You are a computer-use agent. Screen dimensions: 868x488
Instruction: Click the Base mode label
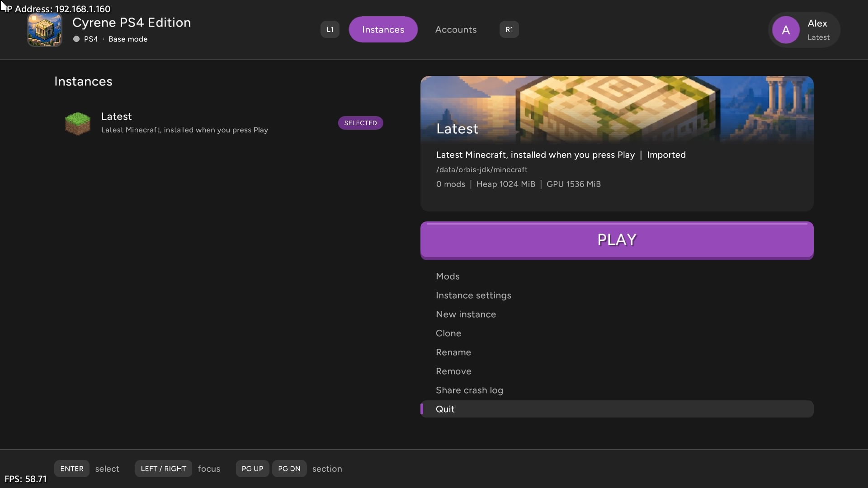click(128, 39)
